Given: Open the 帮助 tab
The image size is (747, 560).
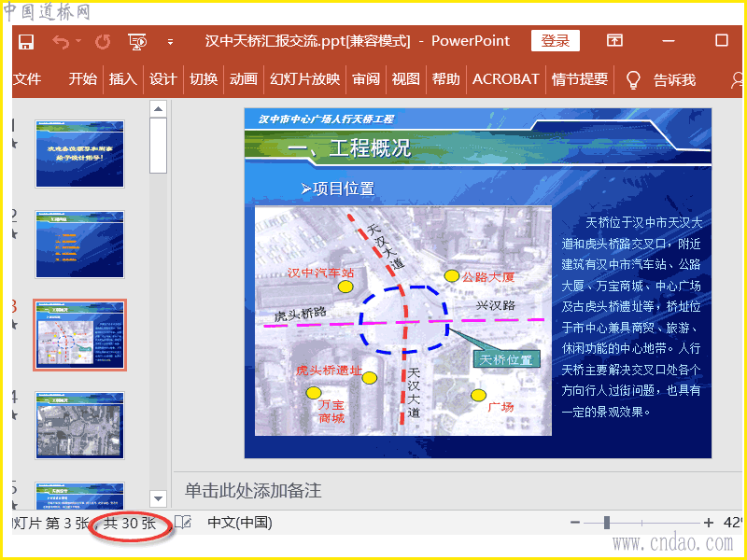Looking at the screenshot, I should 446,79.
